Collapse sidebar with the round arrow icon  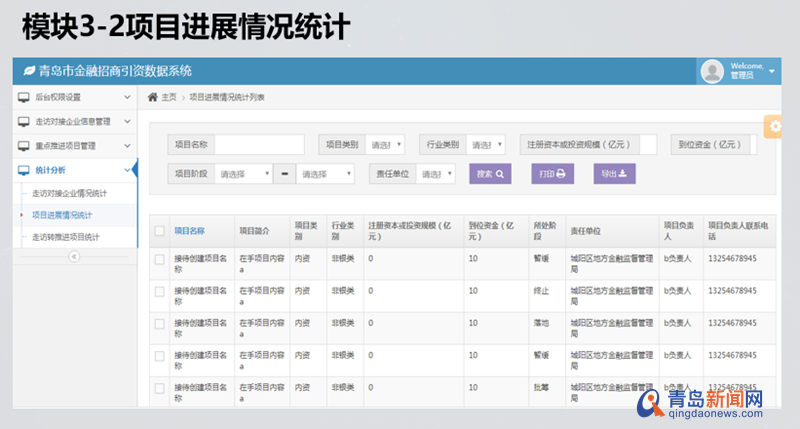pyautogui.click(x=72, y=256)
